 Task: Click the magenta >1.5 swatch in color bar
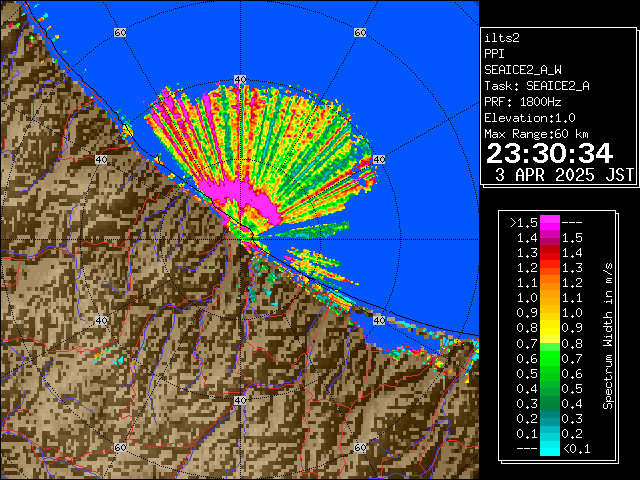click(x=549, y=223)
